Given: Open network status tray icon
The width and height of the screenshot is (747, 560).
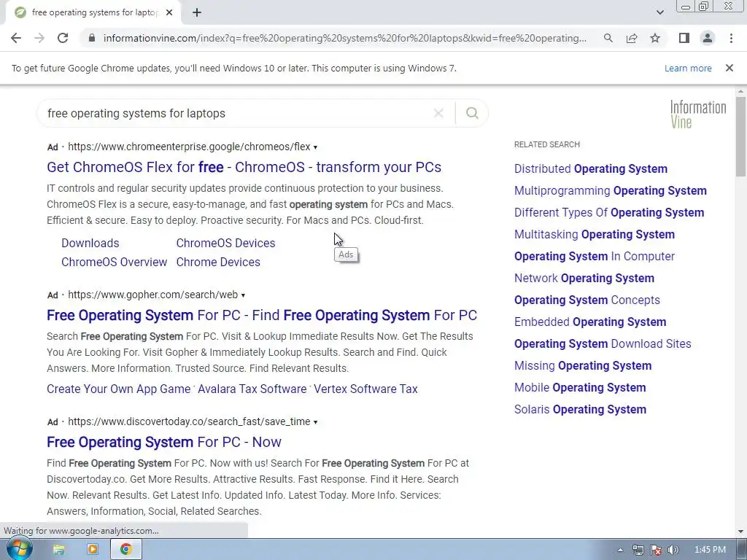Looking at the screenshot, I should click(638, 550).
